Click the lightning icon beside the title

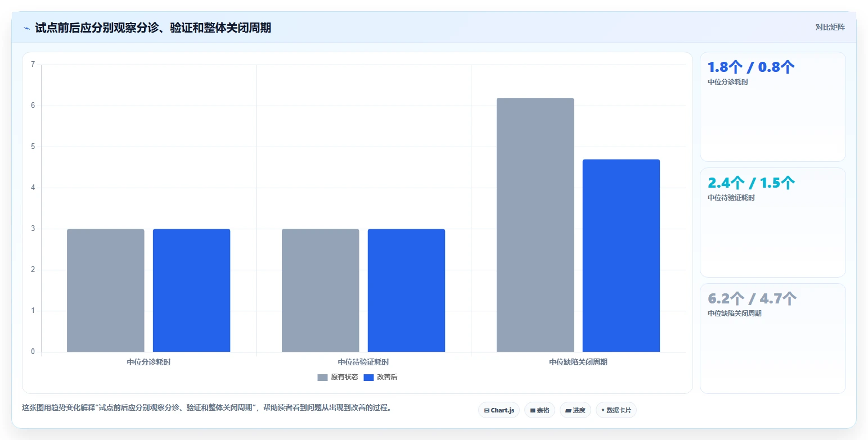[x=26, y=28]
